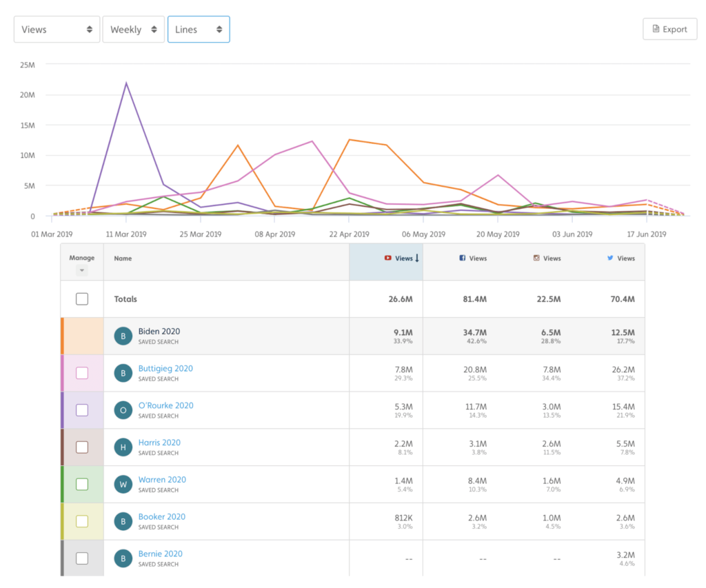Screen dimensions: 706x588
Task: Click the sort arrow beside YouTube Views
Action: pos(417,258)
